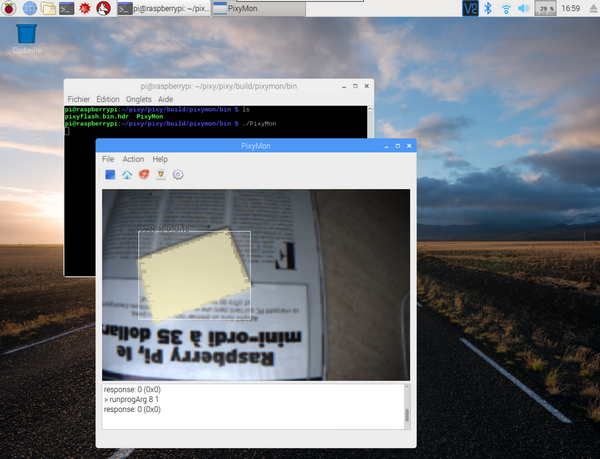The width and height of the screenshot is (600, 459).
Task: Click the './PixyMon' command line in the terminal
Action: click(x=259, y=124)
